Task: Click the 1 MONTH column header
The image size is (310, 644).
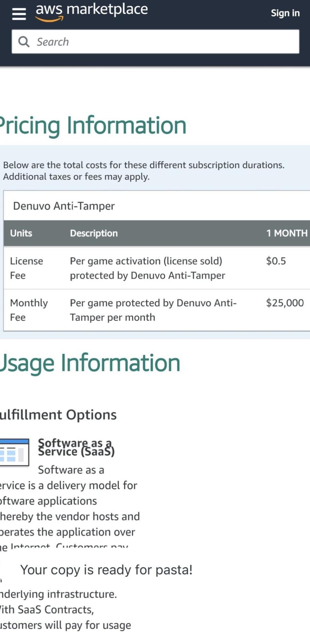Action: [287, 233]
